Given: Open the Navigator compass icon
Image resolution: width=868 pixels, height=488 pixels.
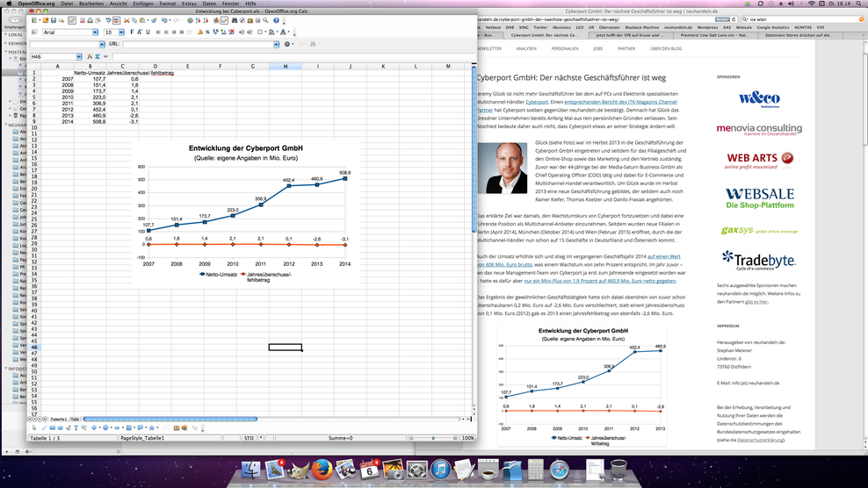Looking at the screenshot, I should pos(242,20).
